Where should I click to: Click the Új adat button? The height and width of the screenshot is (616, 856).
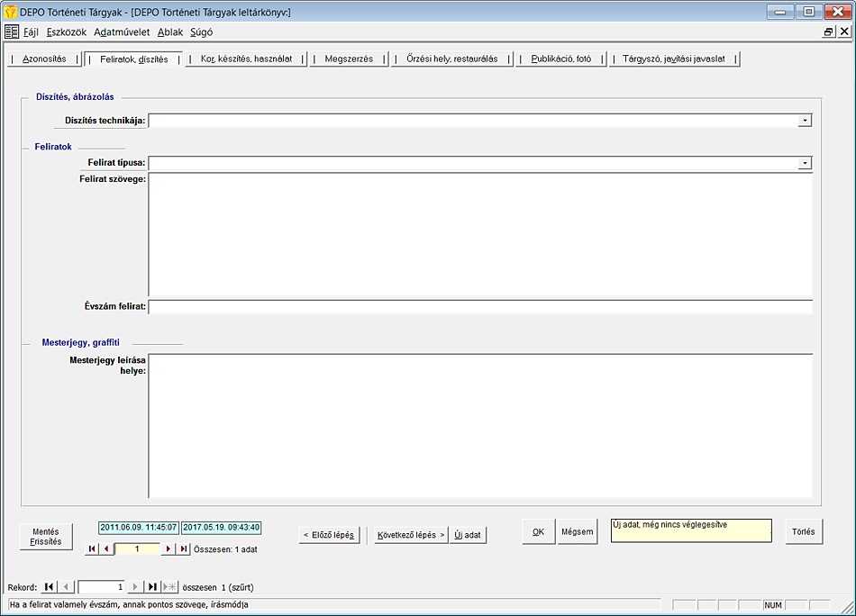[468, 534]
